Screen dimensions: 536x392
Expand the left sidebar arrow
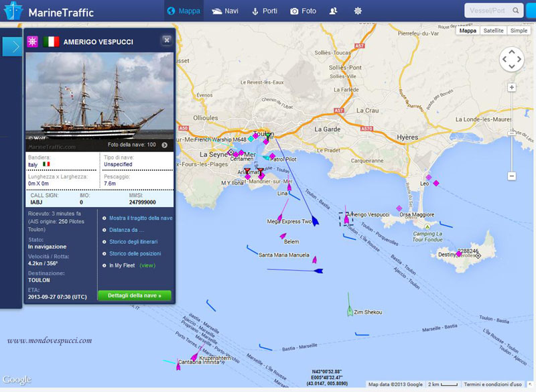point(12,46)
